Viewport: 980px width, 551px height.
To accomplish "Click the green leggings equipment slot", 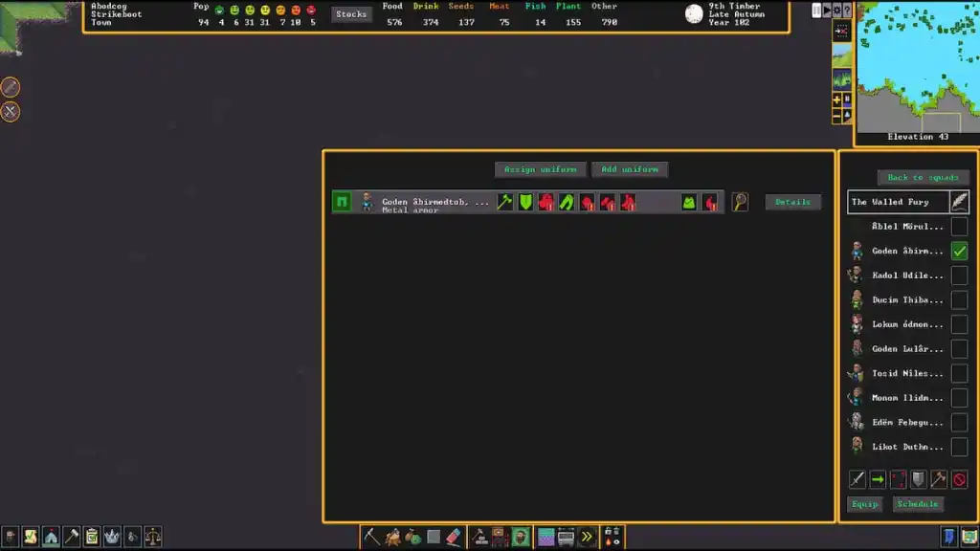I will click(x=567, y=202).
